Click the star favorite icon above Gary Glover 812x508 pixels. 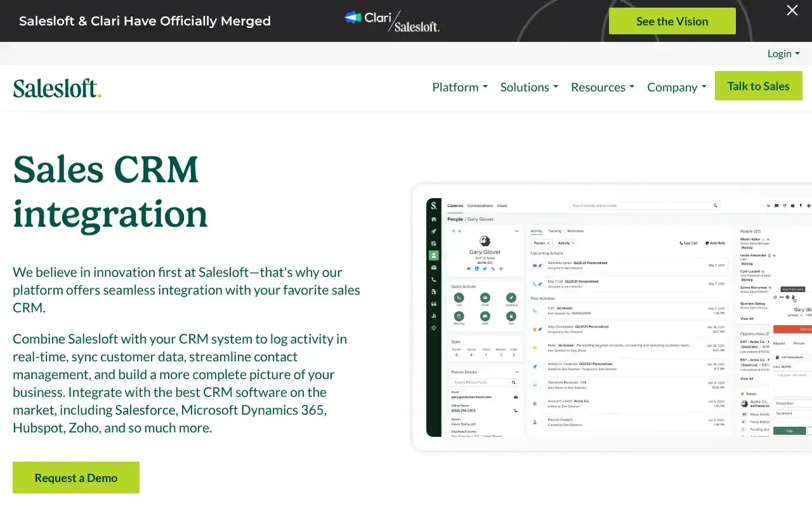[453, 231]
